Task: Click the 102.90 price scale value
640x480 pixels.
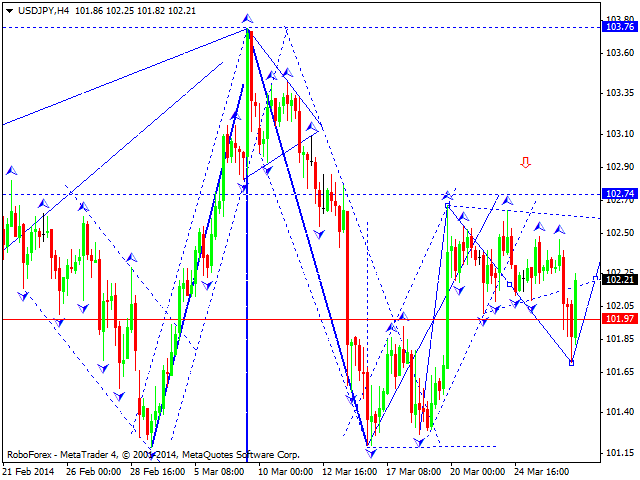Action: click(x=620, y=167)
